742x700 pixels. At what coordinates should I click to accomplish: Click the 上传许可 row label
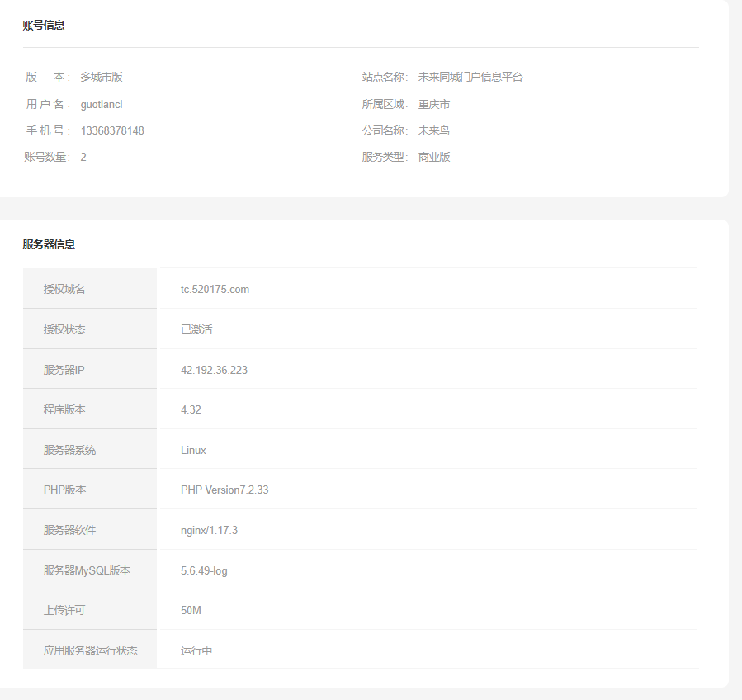coord(64,610)
